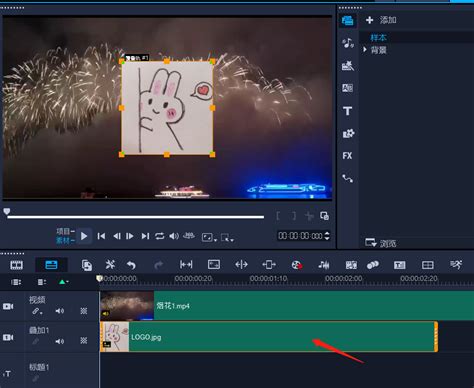Viewport: 474px width, 388px height.
Task: Switch to Timeline view
Action: (51, 265)
